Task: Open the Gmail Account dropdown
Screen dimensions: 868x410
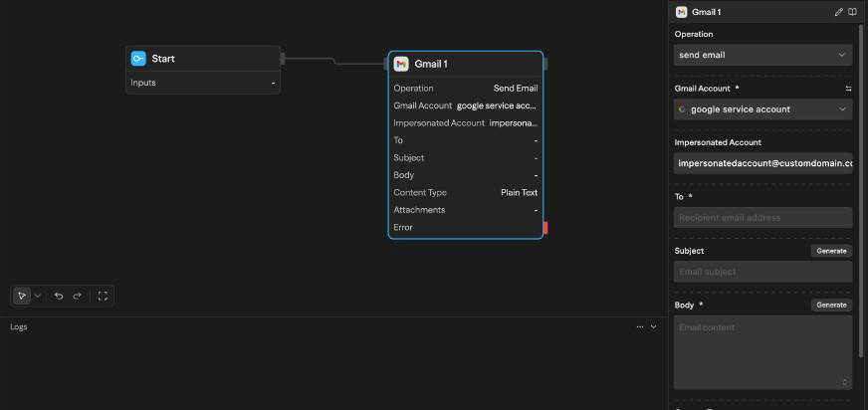Action: click(762, 109)
